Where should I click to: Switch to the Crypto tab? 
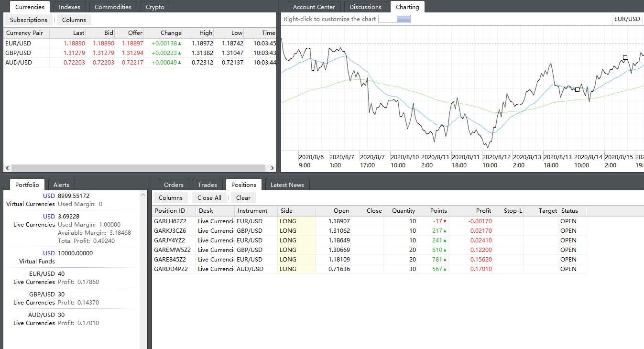tap(155, 7)
